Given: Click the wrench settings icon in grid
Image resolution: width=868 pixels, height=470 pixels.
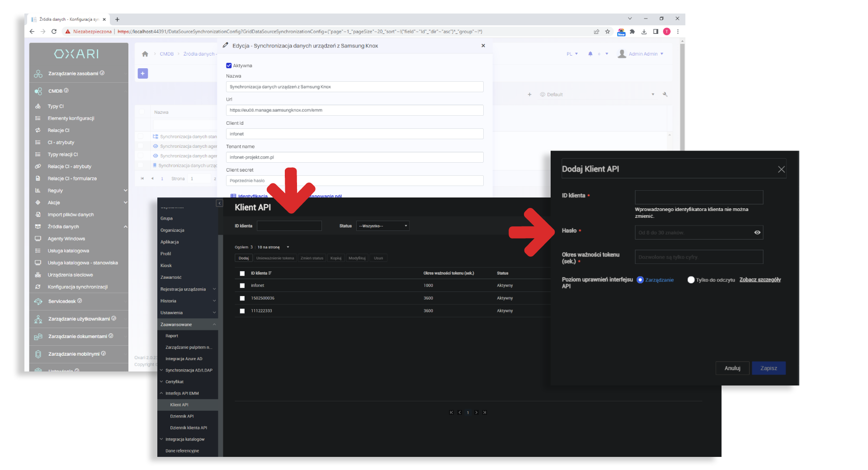Looking at the screenshot, I should 665,94.
